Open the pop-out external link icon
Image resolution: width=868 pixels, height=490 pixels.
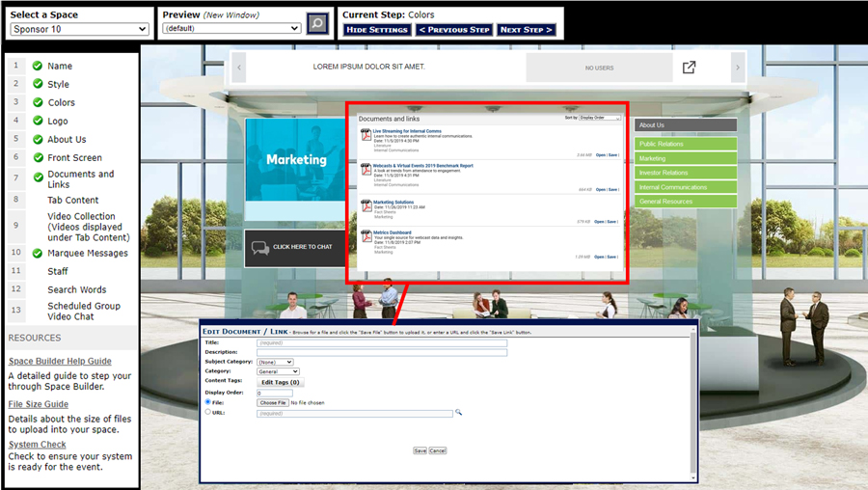tap(689, 68)
